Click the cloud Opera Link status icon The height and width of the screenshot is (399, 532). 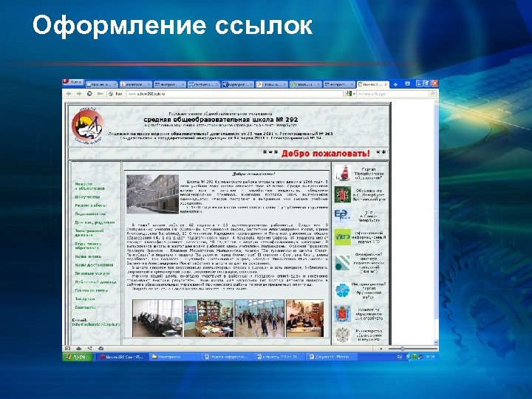[79, 349]
